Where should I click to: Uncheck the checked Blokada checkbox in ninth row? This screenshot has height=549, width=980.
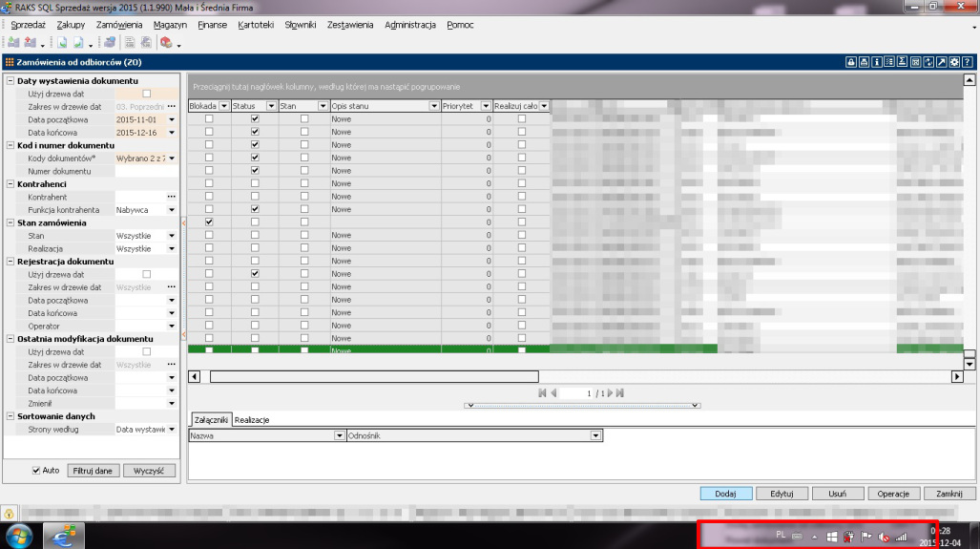(209, 222)
